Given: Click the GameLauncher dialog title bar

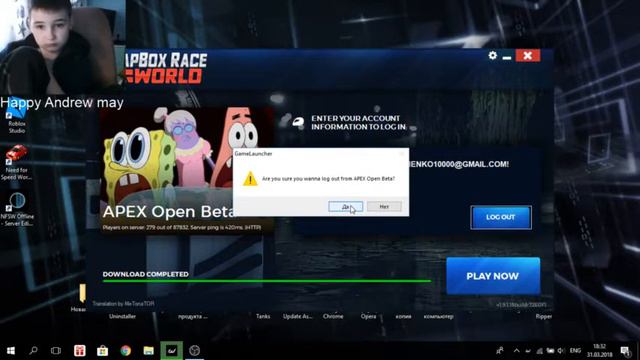Looking at the screenshot, I should click(x=321, y=153).
